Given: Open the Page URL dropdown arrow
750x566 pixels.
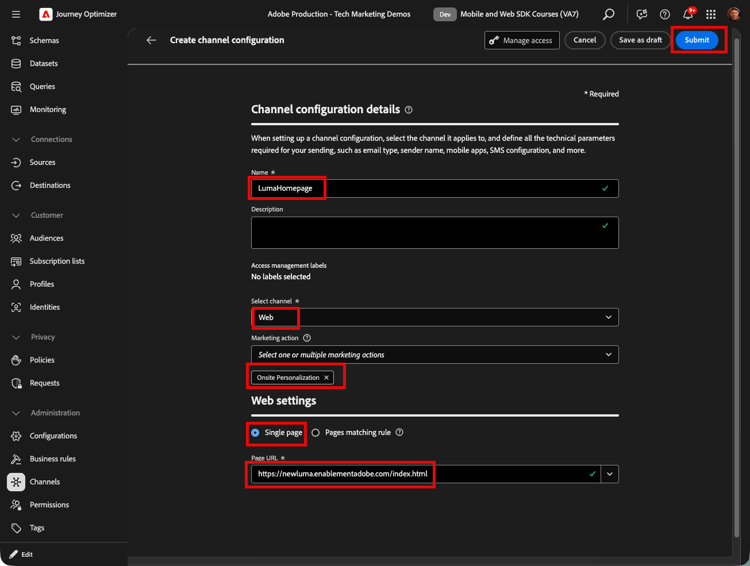Looking at the screenshot, I should click(609, 474).
